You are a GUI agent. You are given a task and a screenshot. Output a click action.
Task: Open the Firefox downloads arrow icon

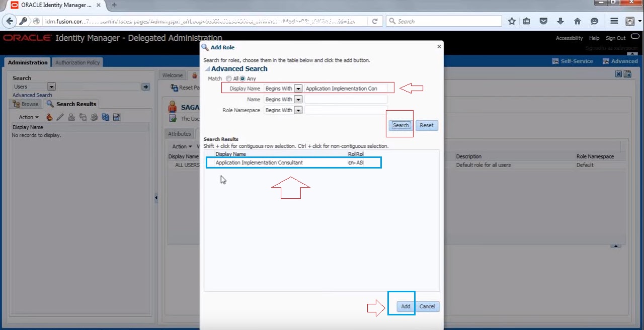560,21
